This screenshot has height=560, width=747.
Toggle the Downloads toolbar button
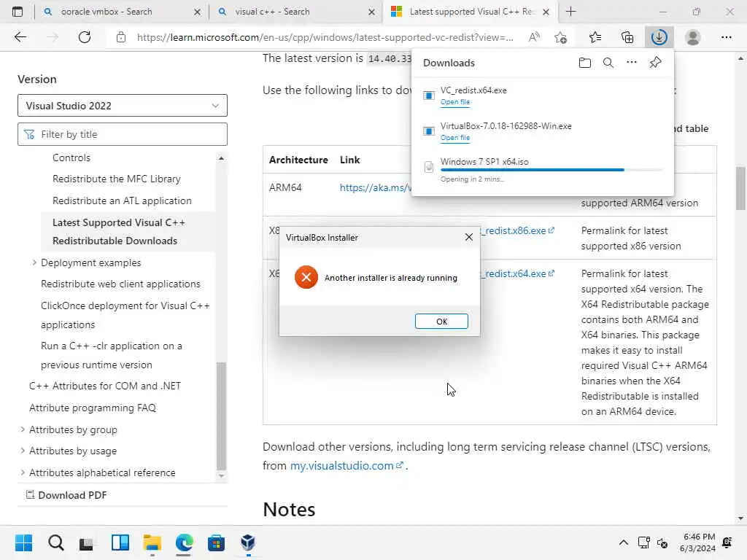tap(659, 37)
